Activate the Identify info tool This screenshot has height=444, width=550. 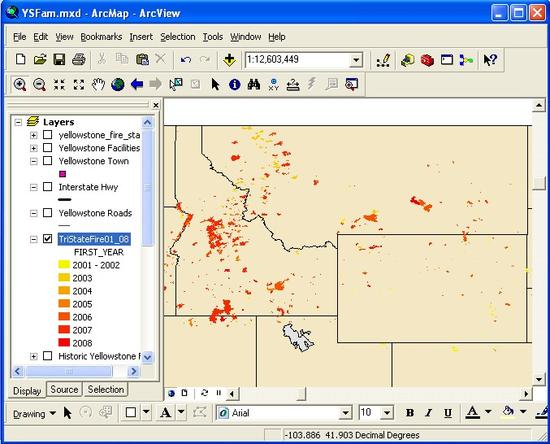234,85
